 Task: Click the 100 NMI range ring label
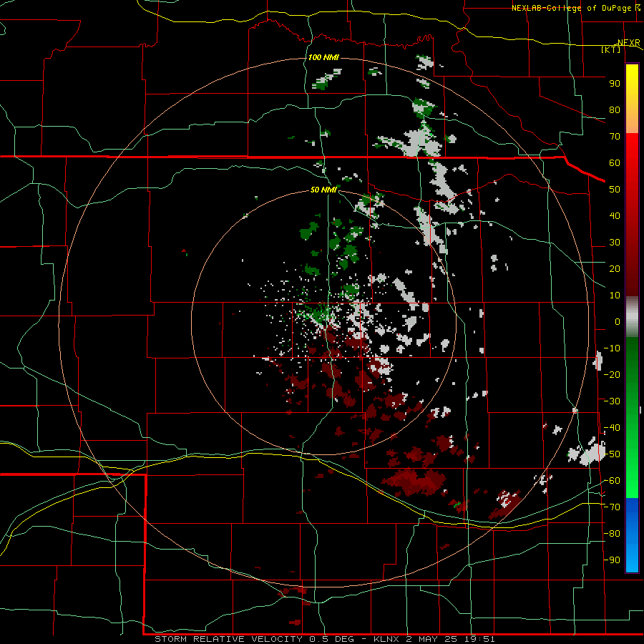pos(323,57)
